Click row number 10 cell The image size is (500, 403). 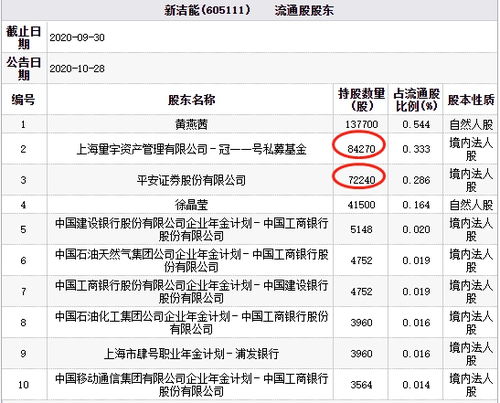pyautogui.click(x=24, y=385)
